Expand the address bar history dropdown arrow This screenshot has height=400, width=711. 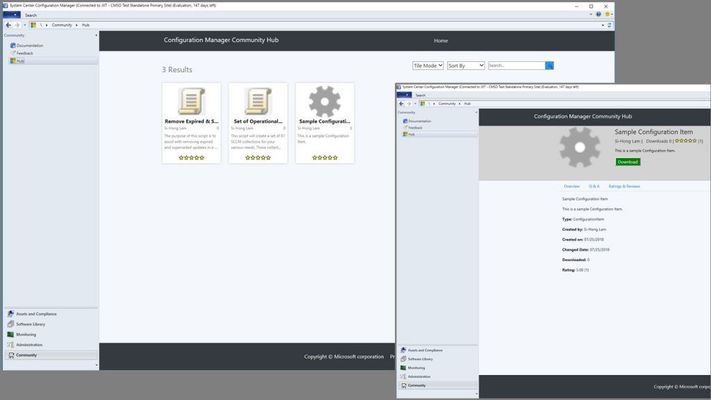[603, 25]
